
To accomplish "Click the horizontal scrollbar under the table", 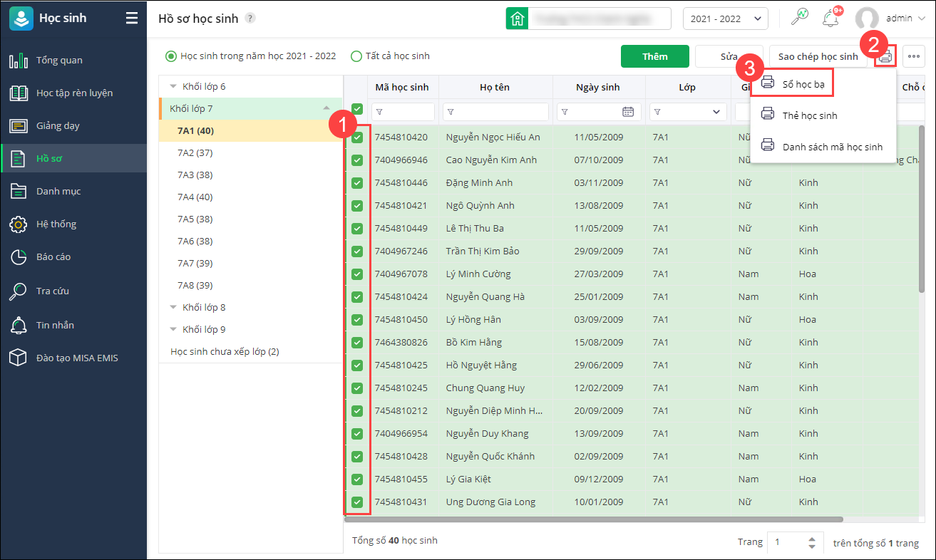I will (595, 519).
